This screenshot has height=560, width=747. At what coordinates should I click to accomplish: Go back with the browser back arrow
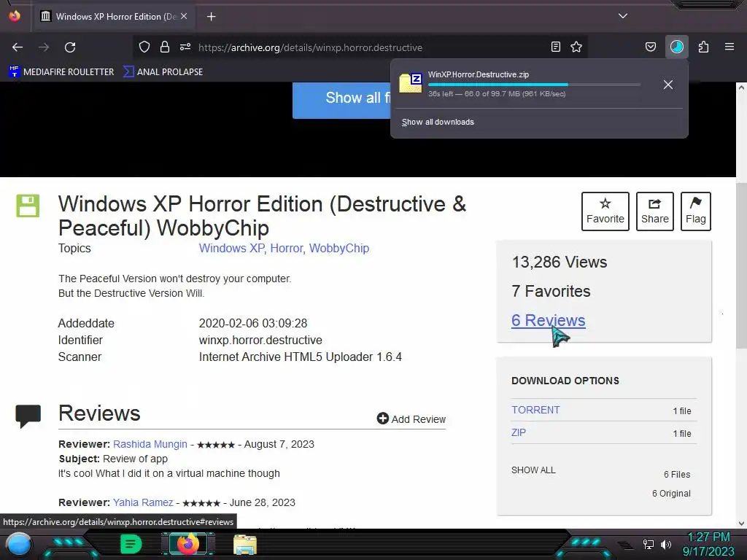pos(18,47)
